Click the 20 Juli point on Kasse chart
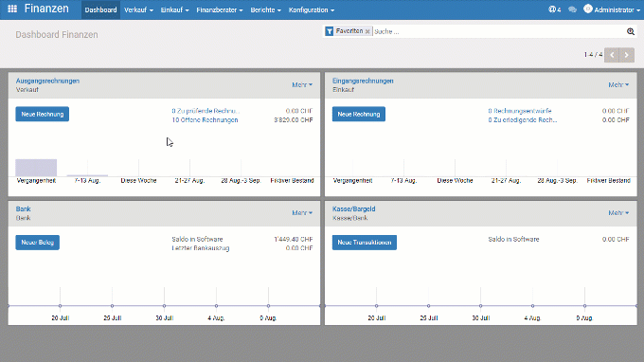Screen dimensions: 644x362 [x=376, y=306]
